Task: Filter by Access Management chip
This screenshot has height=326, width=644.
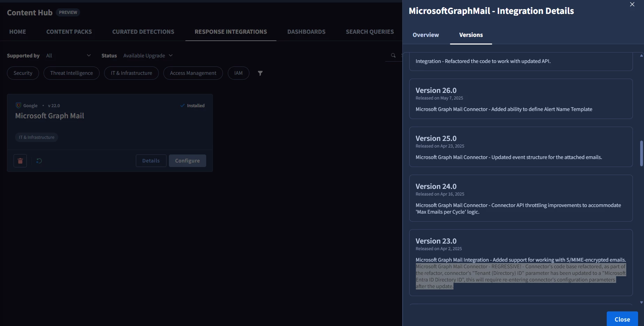Action: click(x=193, y=73)
